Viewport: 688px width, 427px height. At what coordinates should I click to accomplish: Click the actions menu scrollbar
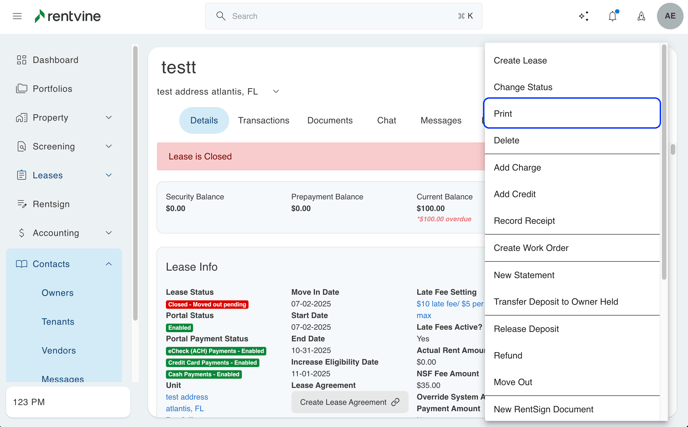click(664, 160)
